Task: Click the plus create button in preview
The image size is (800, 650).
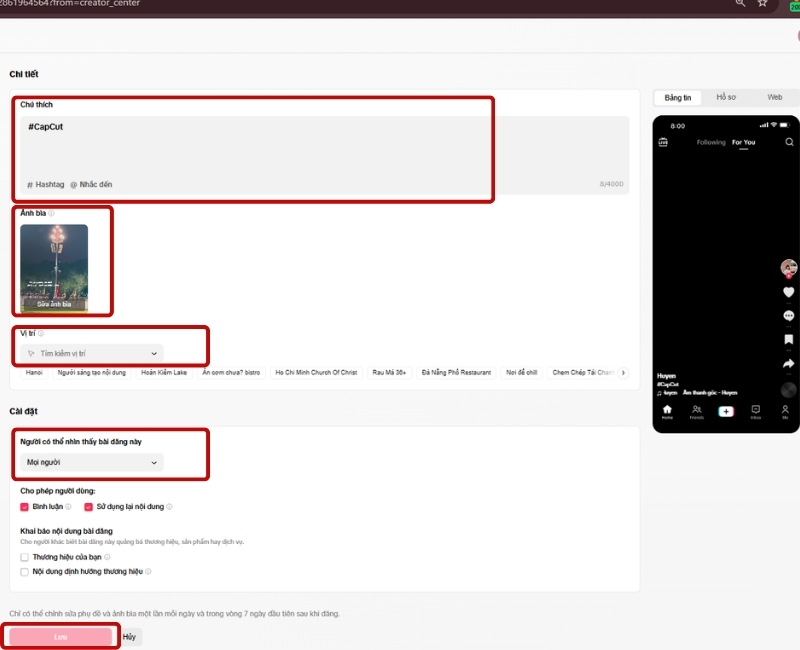Action: [x=726, y=411]
